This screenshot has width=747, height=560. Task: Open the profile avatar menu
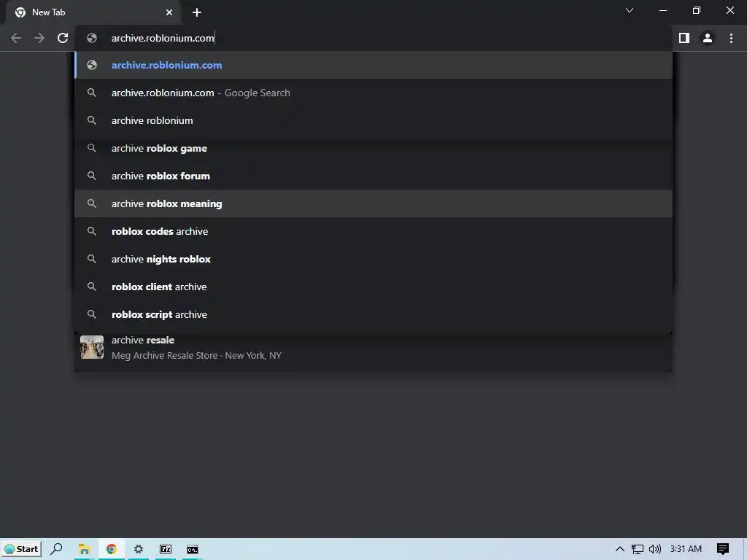point(708,38)
